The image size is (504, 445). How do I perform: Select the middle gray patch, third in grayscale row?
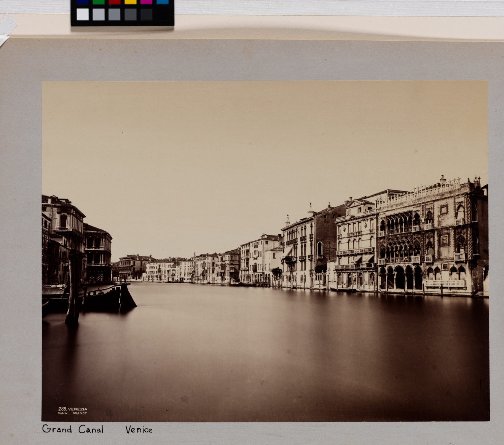click(x=114, y=14)
